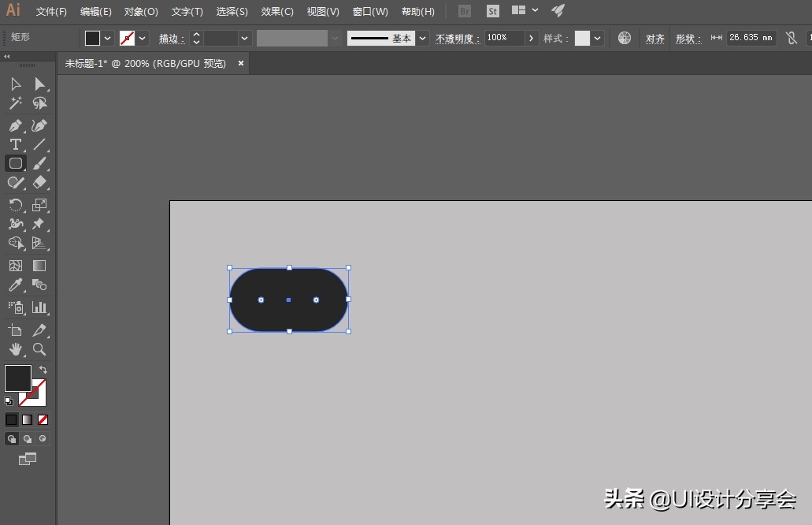The height and width of the screenshot is (525, 812).
Task: Select the Hand tool
Action: pos(15,350)
